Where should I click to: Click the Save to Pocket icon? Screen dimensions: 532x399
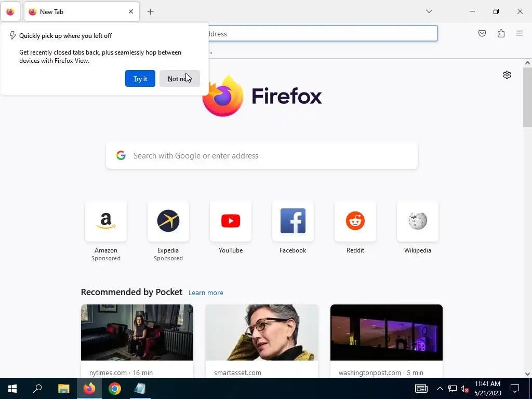tap(482, 33)
